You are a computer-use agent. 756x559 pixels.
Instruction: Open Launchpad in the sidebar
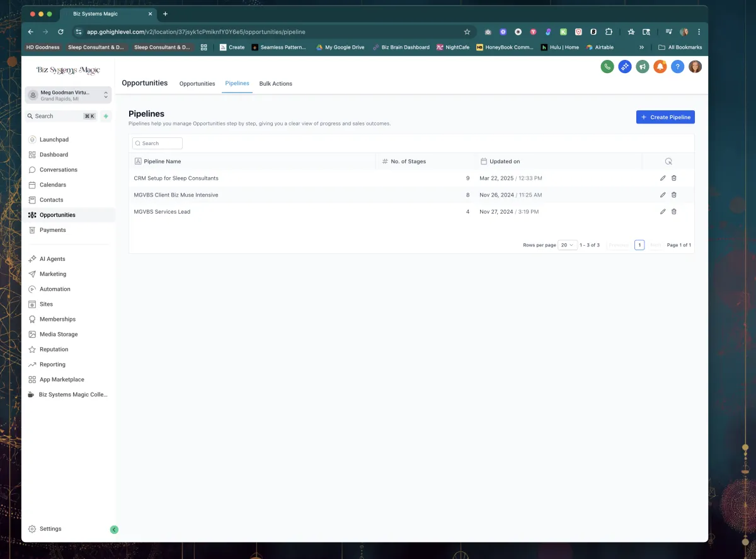pyautogui.click(x=54, y=139)
